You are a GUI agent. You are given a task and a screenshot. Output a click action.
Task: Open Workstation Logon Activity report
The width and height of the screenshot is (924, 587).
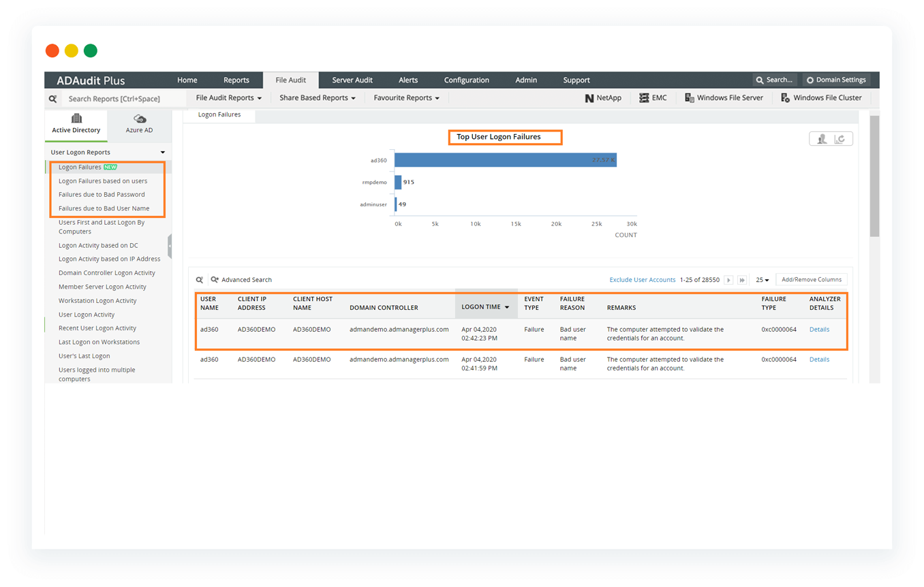click(x=97, y=301)
